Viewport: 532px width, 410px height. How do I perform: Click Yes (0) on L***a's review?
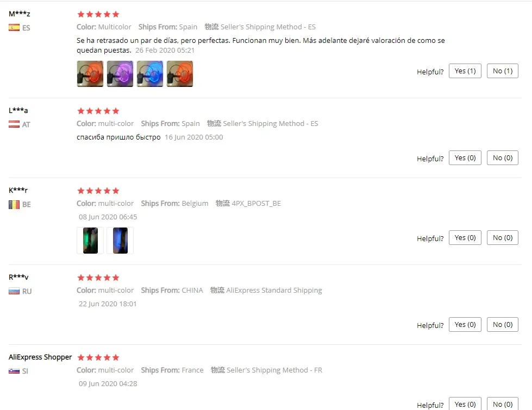(465, 157)
